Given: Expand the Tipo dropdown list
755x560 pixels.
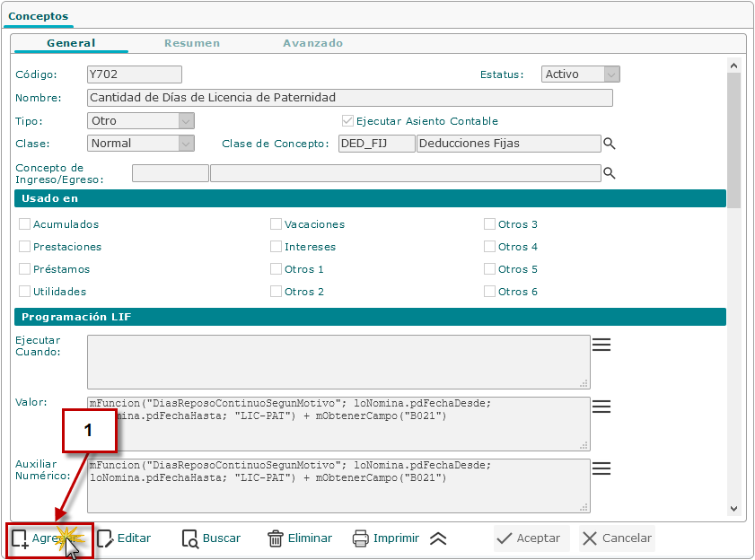Looking at the screenshot, I should pos(186,120).
